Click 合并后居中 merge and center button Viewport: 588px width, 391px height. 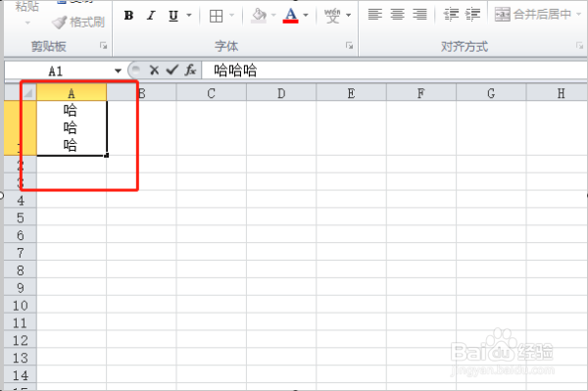click(533, 15)
